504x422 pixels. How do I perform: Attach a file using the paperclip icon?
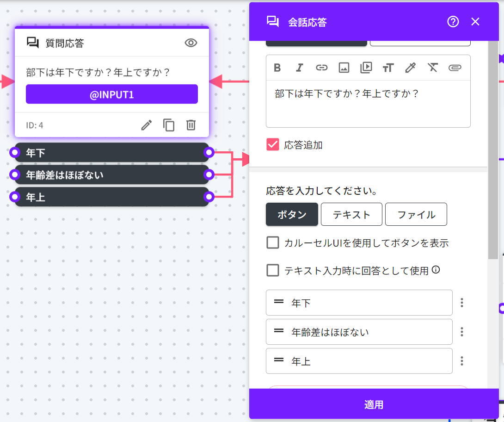point(455,68)
